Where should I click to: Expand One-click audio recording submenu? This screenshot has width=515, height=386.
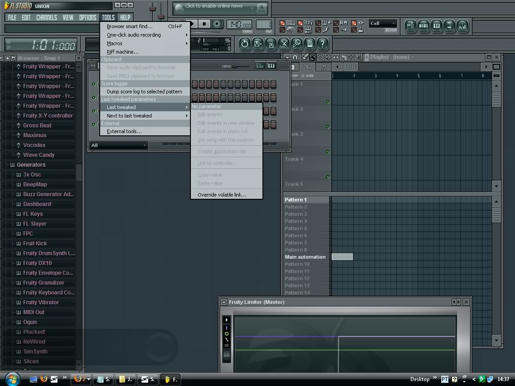pyautogui.click(x=145, y=35)
